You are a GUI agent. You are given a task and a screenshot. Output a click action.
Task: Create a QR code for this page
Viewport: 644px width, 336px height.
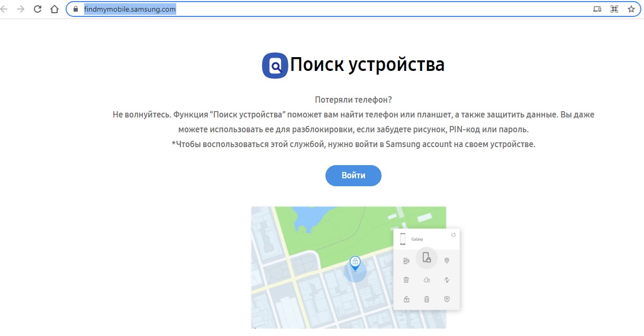(614, 9)
